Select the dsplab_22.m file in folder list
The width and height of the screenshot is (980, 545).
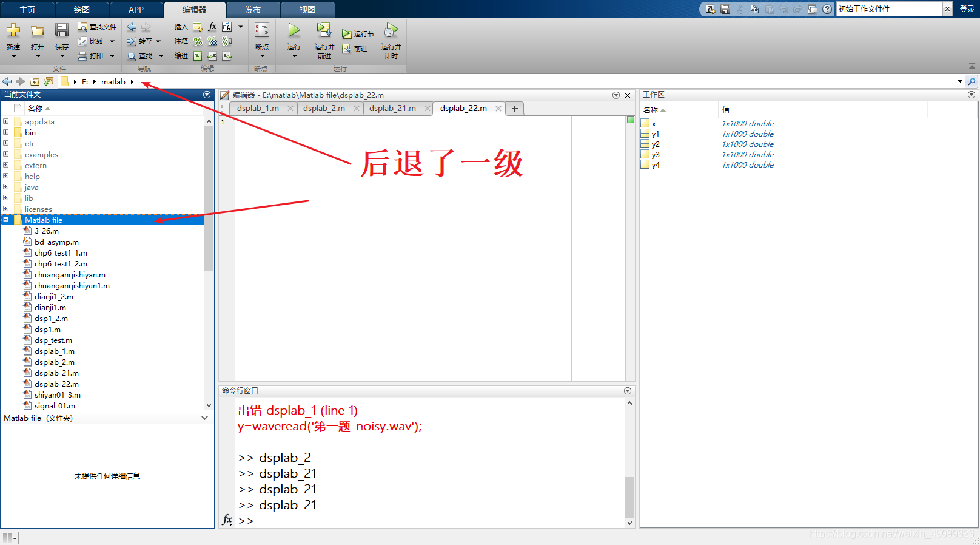tap(56, 384)
